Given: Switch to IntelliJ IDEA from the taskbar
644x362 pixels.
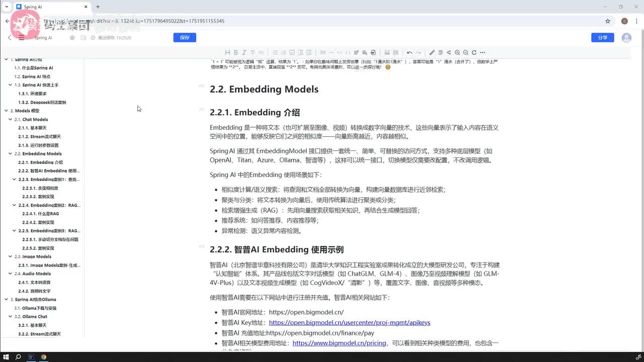Looking at the screenshot, I should tap(31, 357).
